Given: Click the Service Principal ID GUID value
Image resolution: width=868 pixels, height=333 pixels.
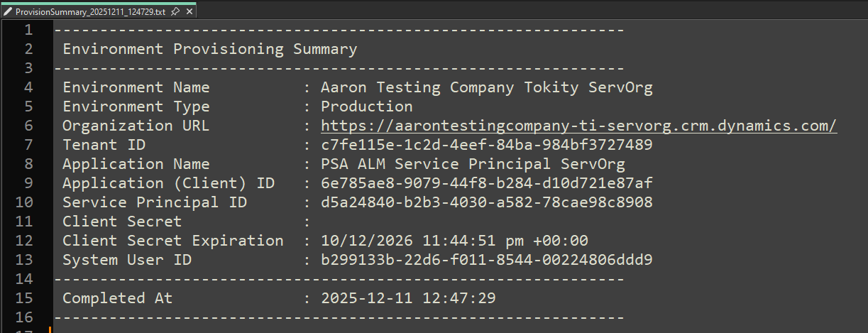Looking at the screenshot, I should click(x=486, y=202).
